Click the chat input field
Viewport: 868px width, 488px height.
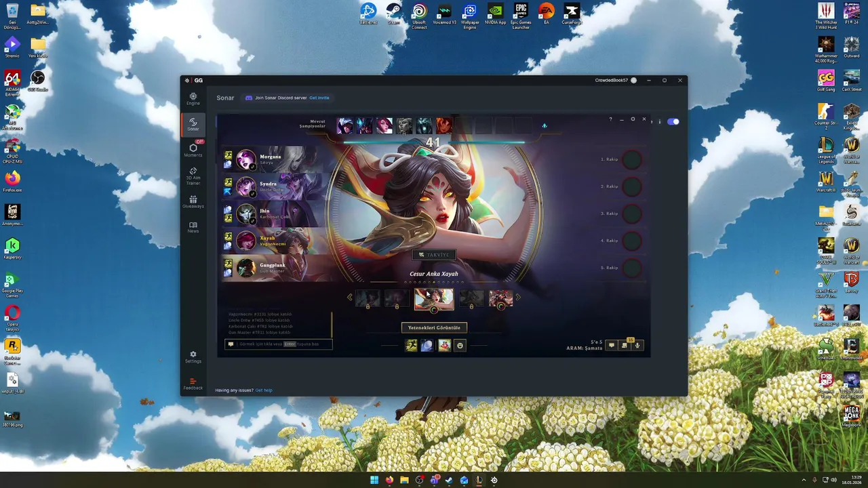(x=278, y=344)
